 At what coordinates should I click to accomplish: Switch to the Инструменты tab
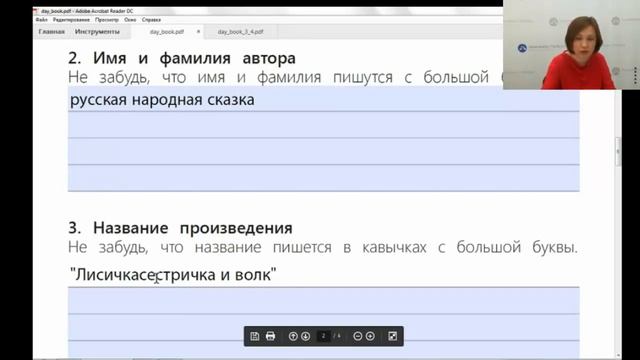97,31
